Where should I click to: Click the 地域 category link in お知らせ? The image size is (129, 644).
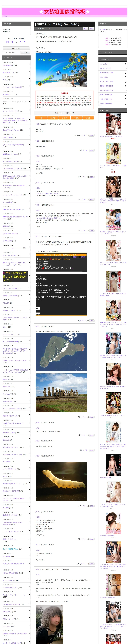(x=107, y=40)
